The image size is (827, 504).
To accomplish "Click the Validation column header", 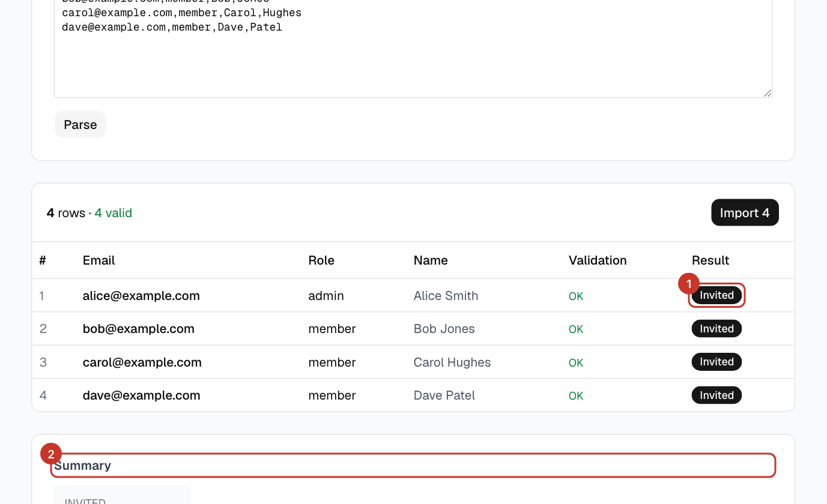I will (598, 260).
